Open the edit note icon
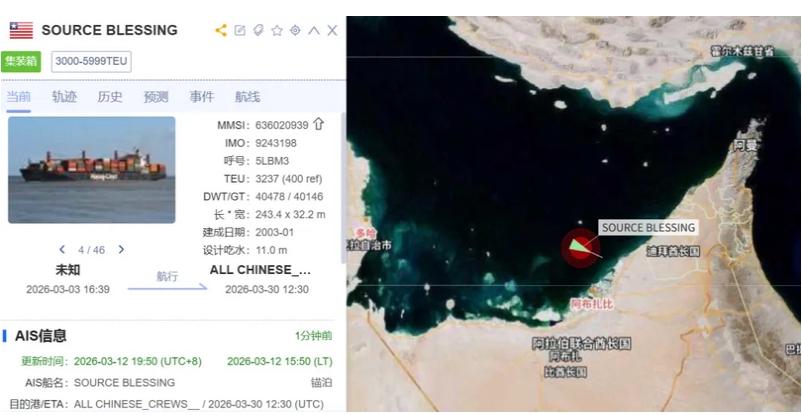Viewport: 802px width, 415px height. 239,30
